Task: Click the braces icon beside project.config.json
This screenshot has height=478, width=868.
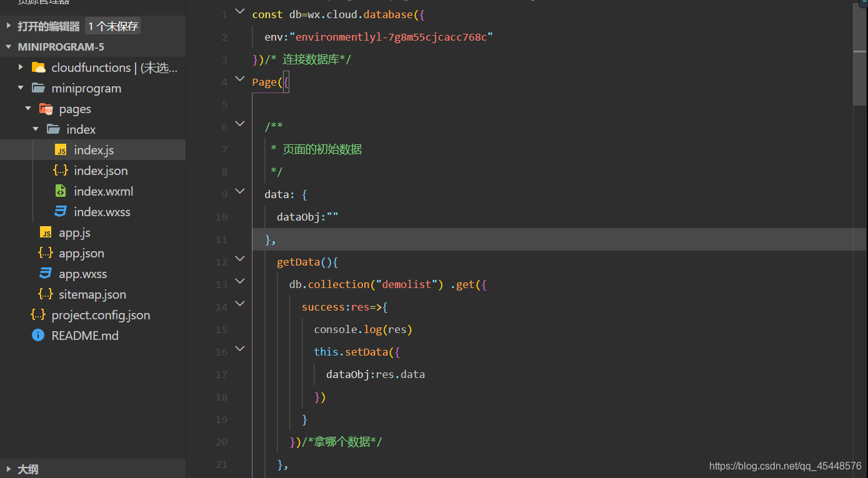Action: pos(38,315)
